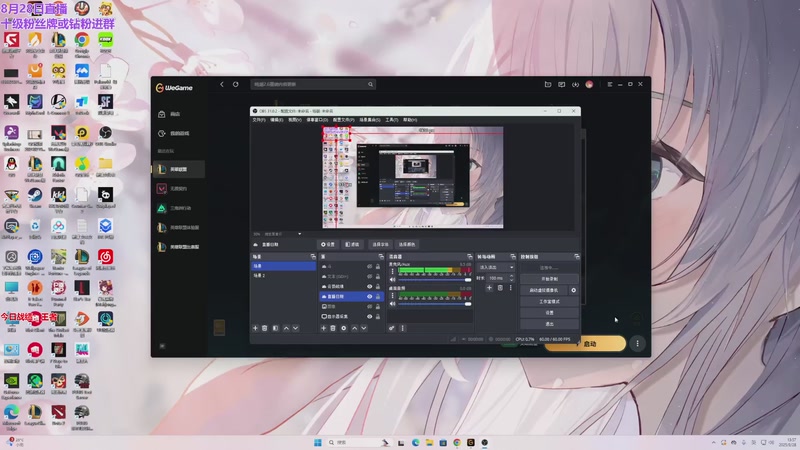Open Steam desktop shortcut
The image size is (800, 450).
35,198
